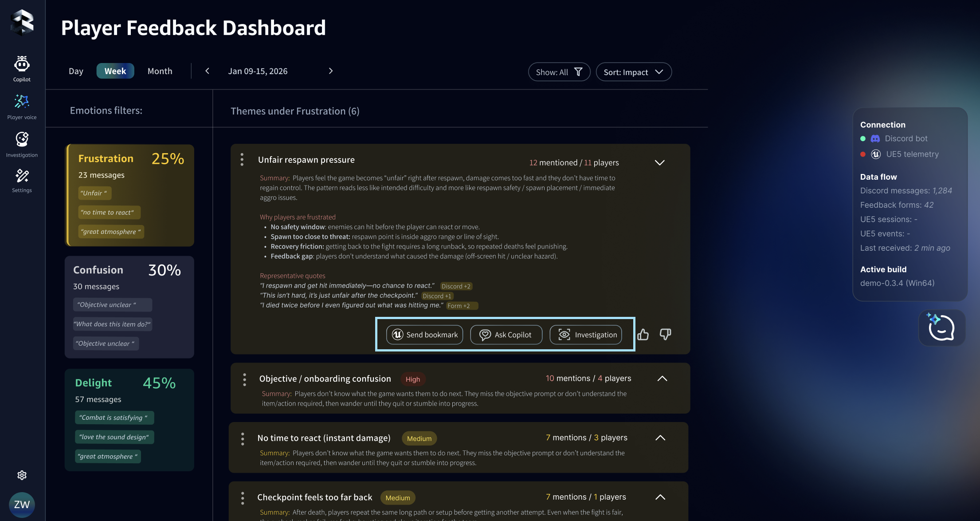Thumbs down the Unfair respawn pressure theme
980x521 pixels.
coord(665,334)
